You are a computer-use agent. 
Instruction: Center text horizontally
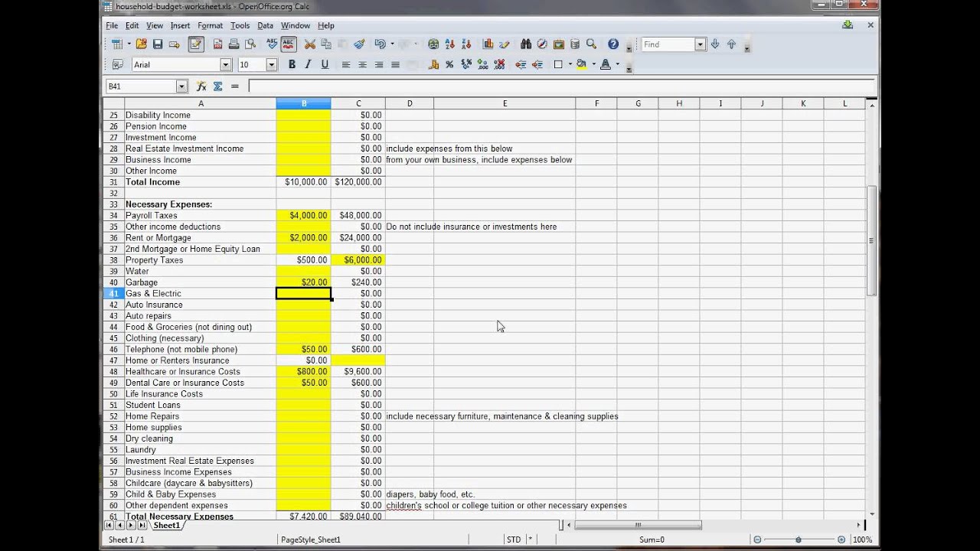pyautogui.click(x=362, y=65)
